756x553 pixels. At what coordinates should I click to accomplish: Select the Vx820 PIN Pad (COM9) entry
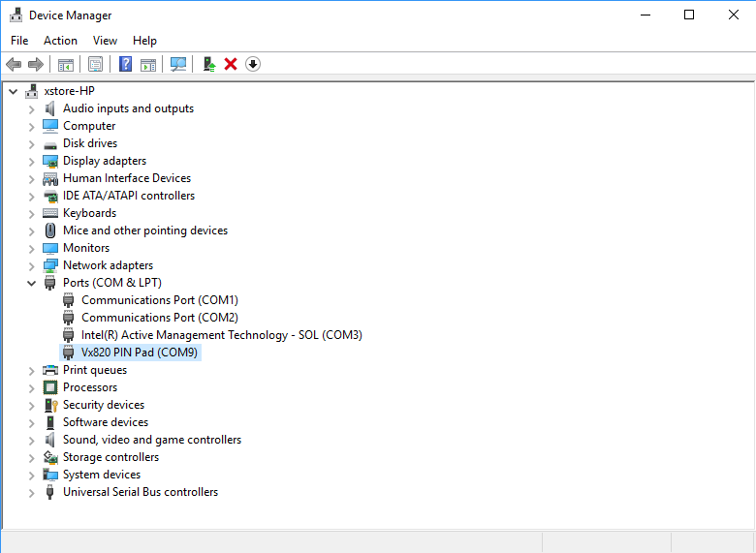point(140,353)
